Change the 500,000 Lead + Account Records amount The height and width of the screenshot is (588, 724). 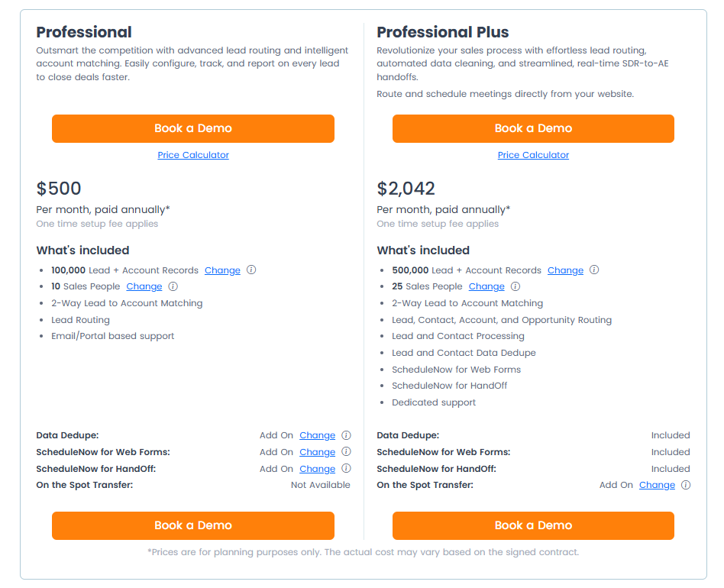tap(565, 270)
